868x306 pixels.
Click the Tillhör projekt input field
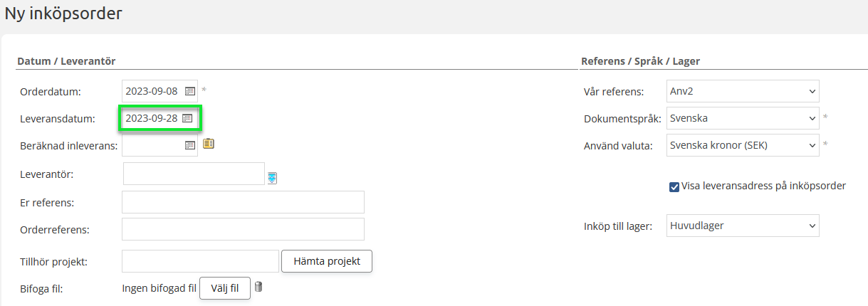200,261
